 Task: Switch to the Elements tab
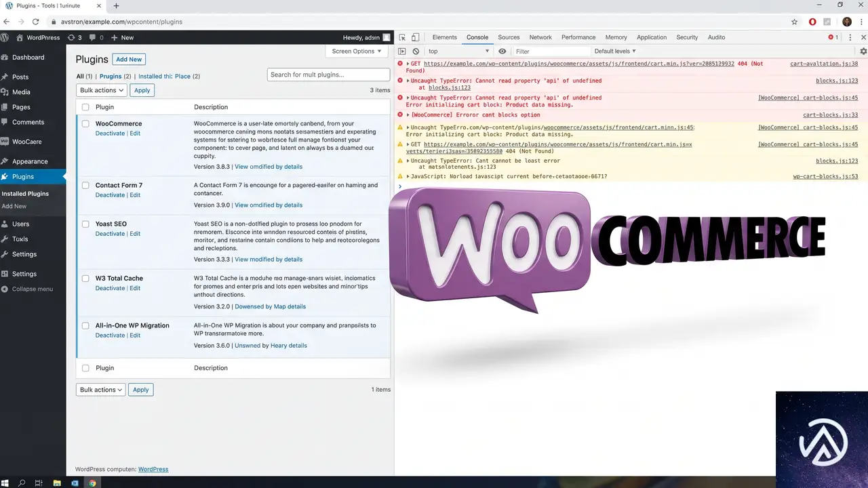pos(444,37)
